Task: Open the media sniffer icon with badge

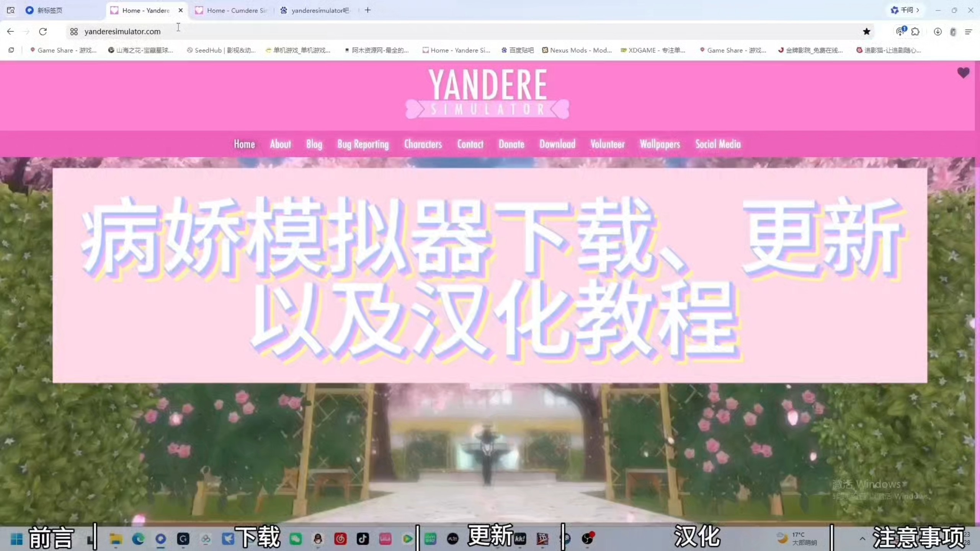Action: click(x=901, y=31)
